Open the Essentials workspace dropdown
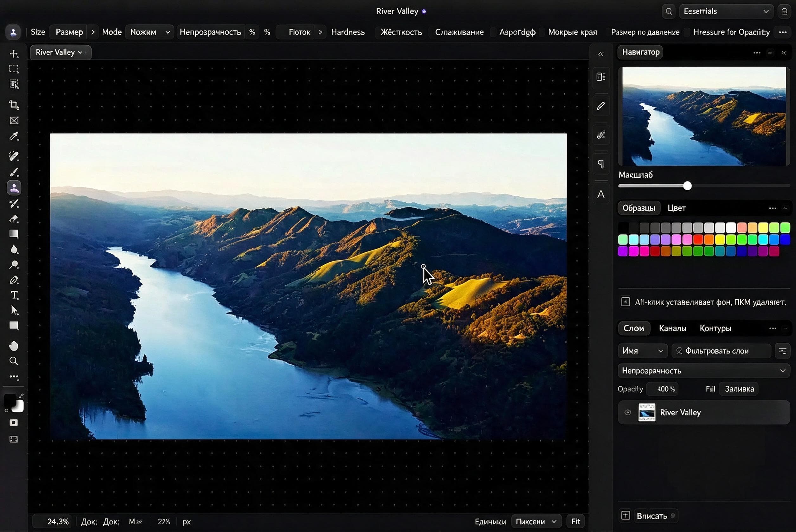 [726, 11]
